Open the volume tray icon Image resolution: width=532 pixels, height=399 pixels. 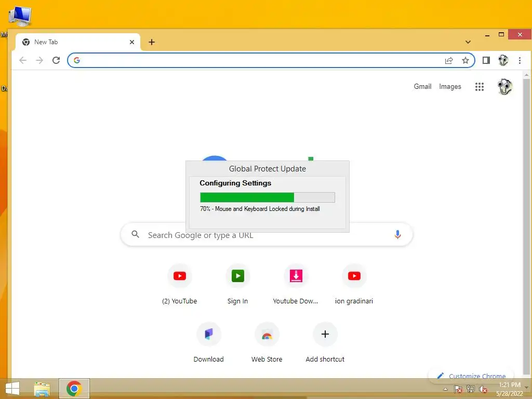[x=483, y=389]
